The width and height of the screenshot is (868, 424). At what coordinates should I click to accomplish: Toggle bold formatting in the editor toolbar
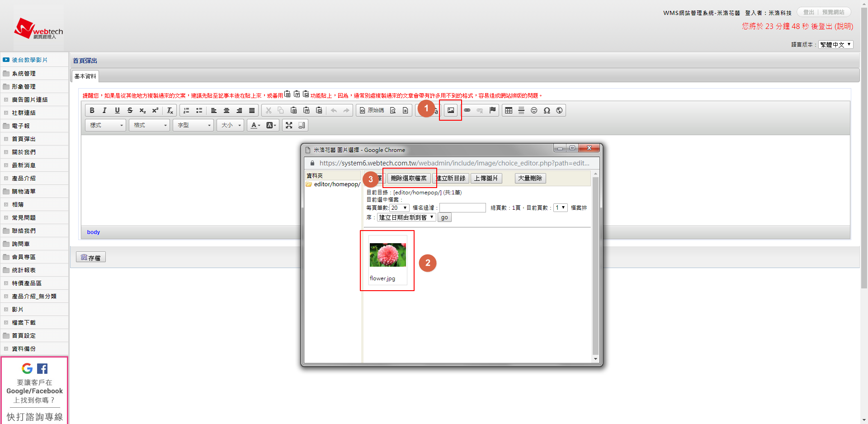[92, 110]
